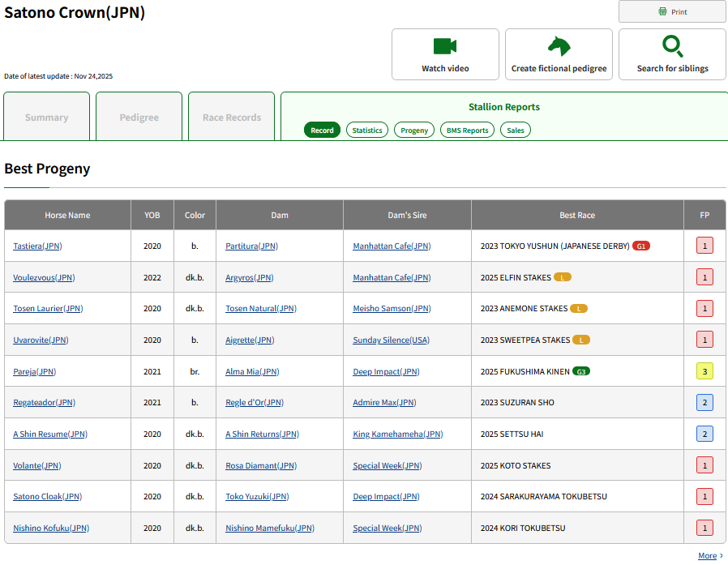Open Meisho Samson(JPN) dam's sire link
This screenshot has width=728, height=565.
392,309
